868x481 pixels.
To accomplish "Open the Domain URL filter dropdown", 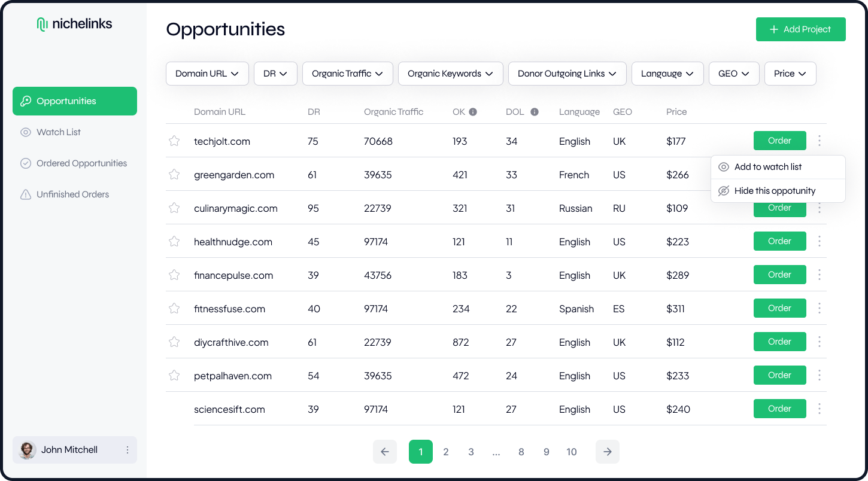I will (207, 73).
